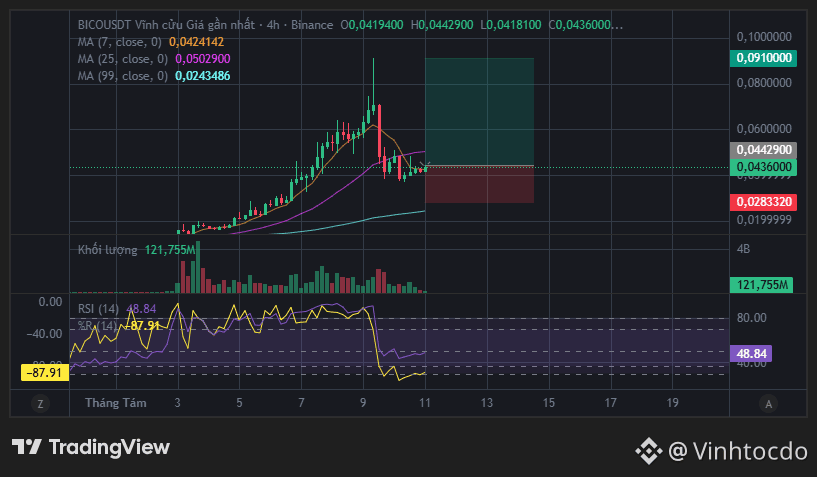817x477 pixels.
Task: Open the TradingView logo link
Action: pyautogui.click(x=91, y=447)
